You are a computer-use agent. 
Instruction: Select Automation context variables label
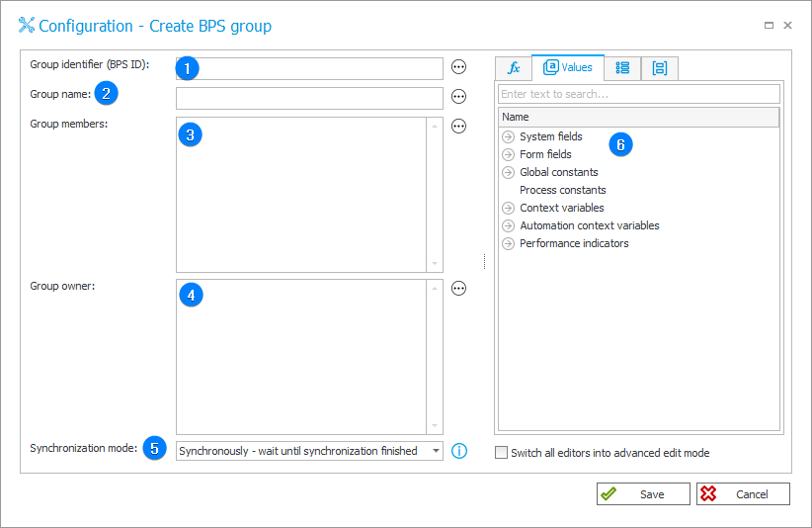click(590, 225)
